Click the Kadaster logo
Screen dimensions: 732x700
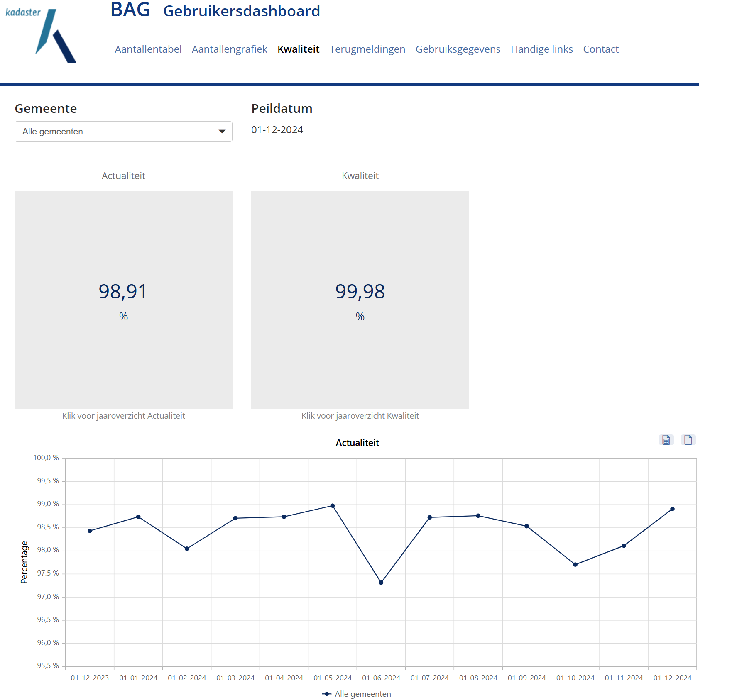41,35
